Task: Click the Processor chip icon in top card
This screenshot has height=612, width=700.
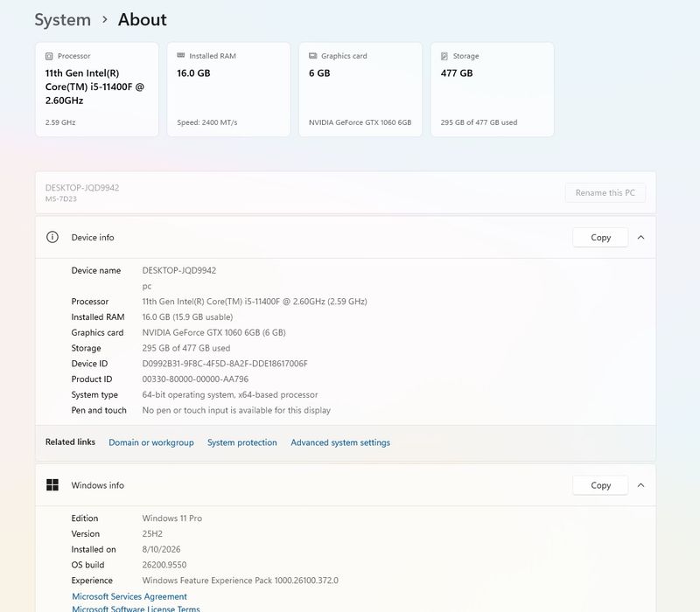Action: coord(49,56)
